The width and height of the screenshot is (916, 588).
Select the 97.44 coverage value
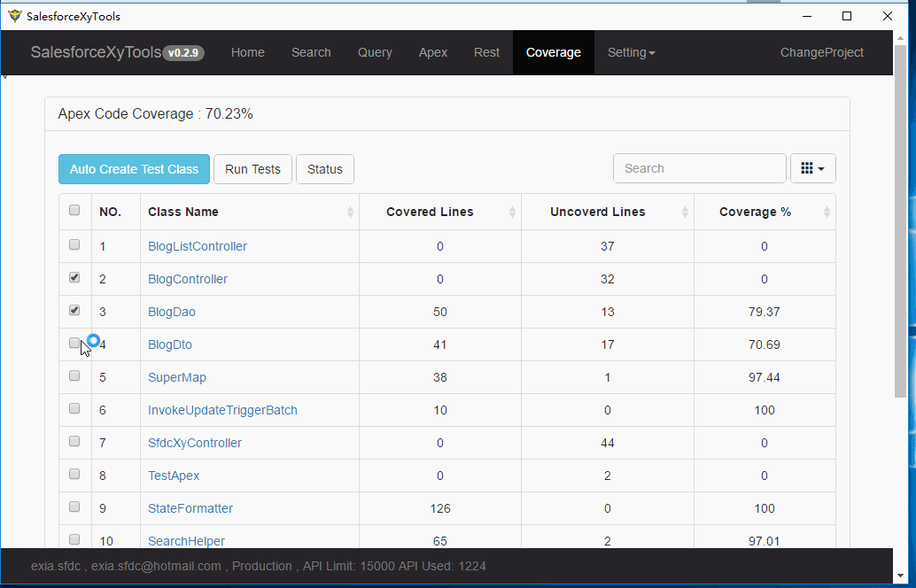pyautogui.click(x=765, y=377)
